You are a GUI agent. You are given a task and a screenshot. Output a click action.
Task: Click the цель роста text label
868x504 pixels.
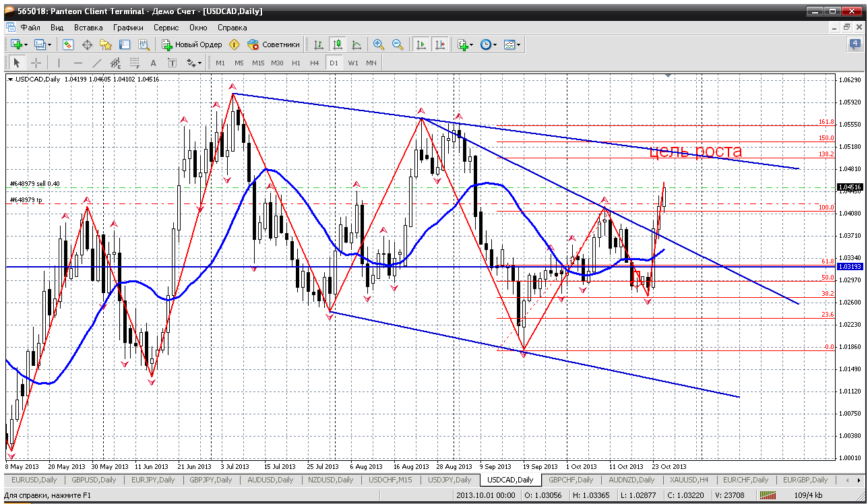pyautogui.click(x=695, y=151)
